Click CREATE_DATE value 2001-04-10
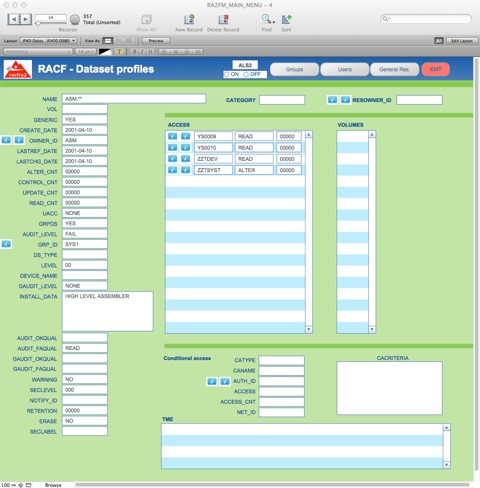Screen dimensions: 480x488 coord(85,130)
